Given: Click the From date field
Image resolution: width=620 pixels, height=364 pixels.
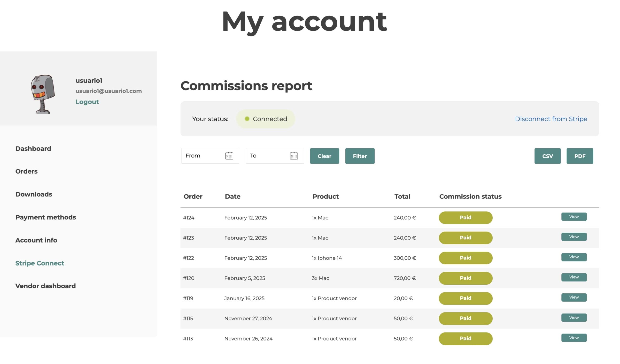Looking at the screenshot, I should click(210, 156).
